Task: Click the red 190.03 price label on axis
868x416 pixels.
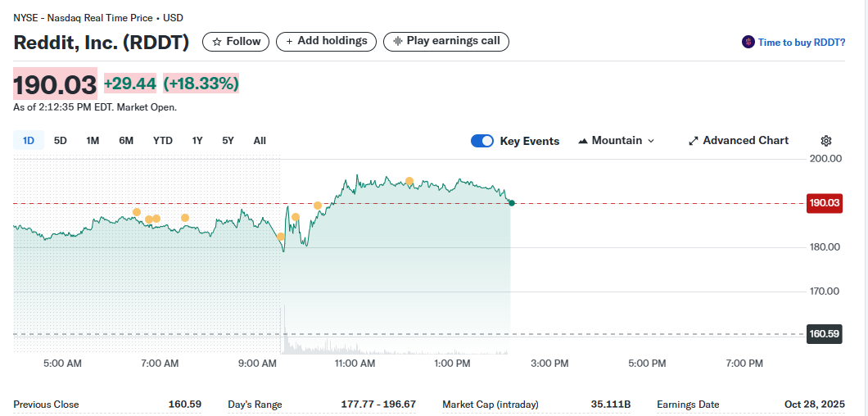Action: pyautogui.click(x=825, y=203)
